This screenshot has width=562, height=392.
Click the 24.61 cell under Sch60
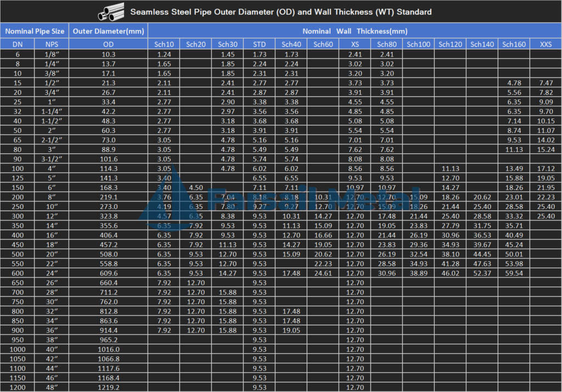point(323,273)
